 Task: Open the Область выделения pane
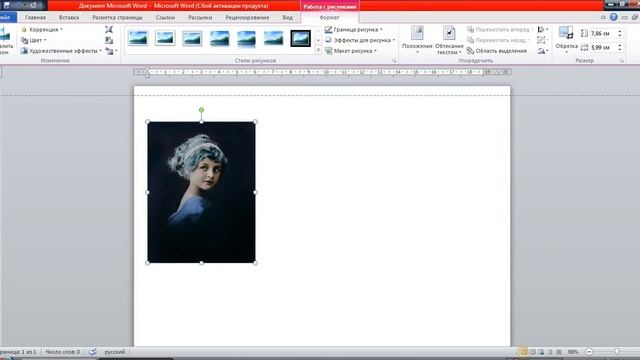tap(497, 51)
